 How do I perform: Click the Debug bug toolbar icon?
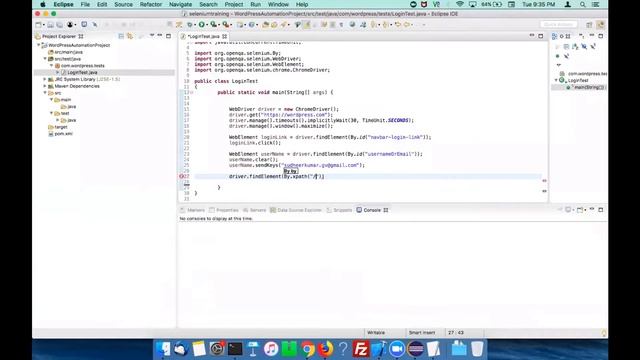pyautogui.click(x=190, y=24)
